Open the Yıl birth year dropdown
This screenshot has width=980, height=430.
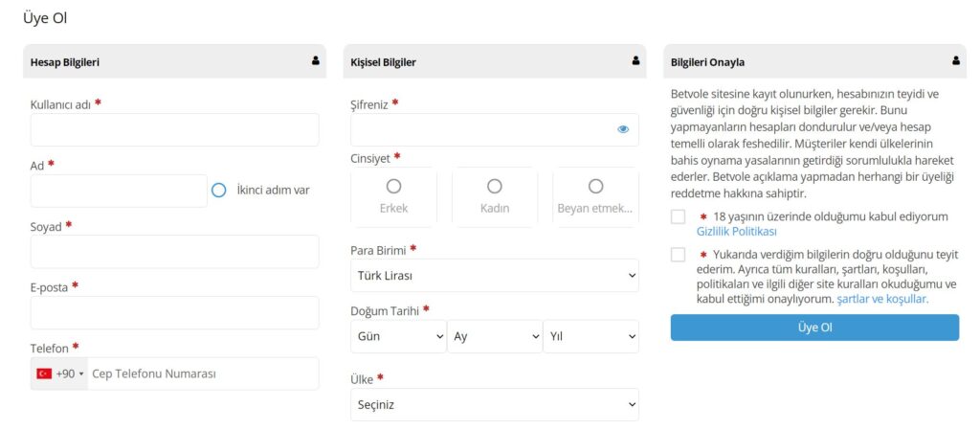tap(590, 336)
